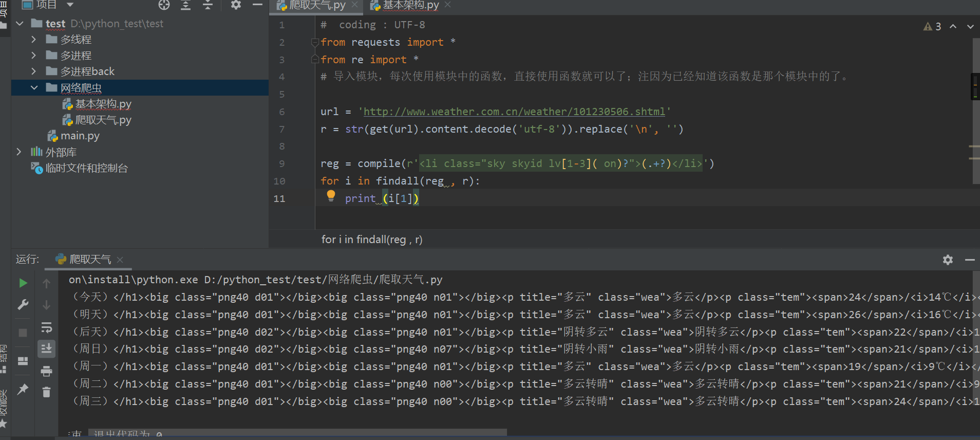
Task: Hide the project tool window
Action: pos(257,5)
